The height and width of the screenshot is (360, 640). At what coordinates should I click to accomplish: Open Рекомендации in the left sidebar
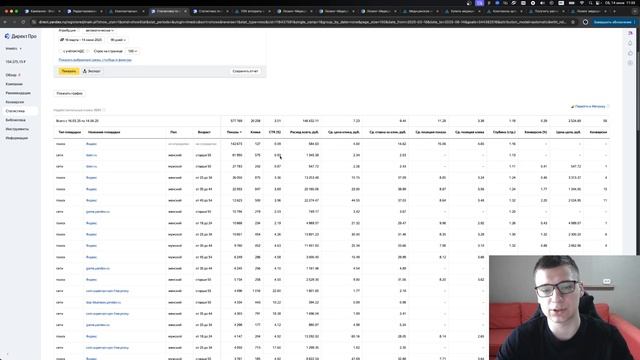click(18, 93)
